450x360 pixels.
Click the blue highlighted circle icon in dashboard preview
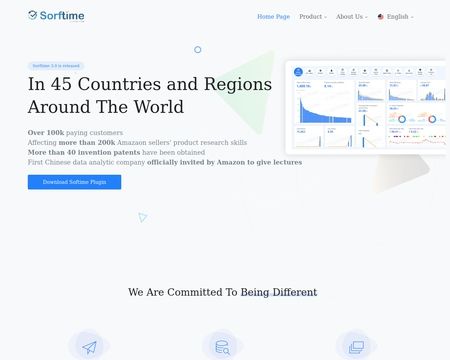(298, 72)
